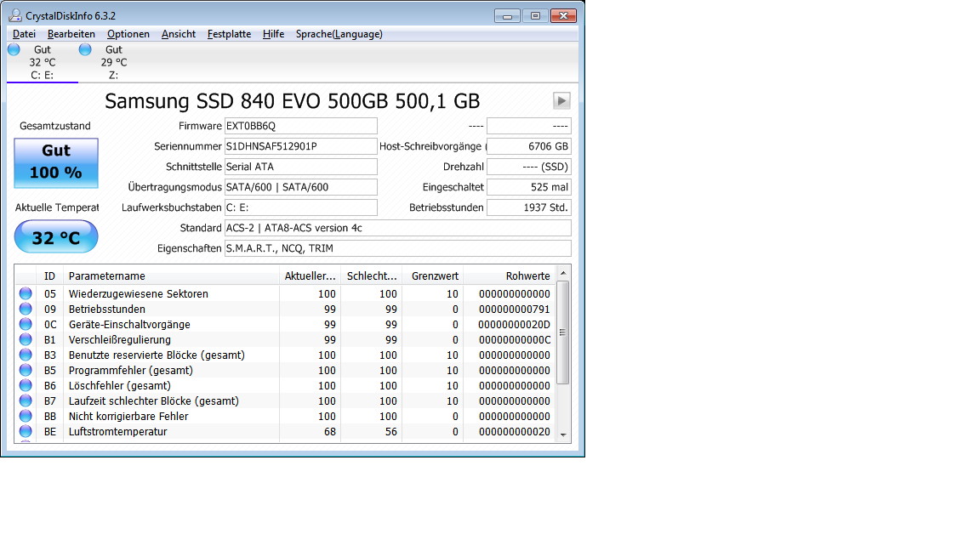Click status orb of row 09 Betriebsstunden

tap(26, 309)
